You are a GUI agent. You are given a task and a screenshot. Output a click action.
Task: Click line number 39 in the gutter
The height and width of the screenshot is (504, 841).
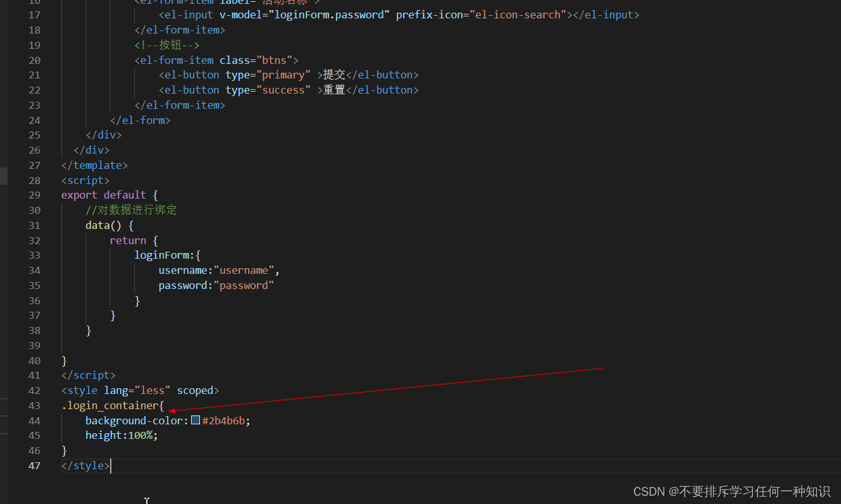[x=34, y=345]
